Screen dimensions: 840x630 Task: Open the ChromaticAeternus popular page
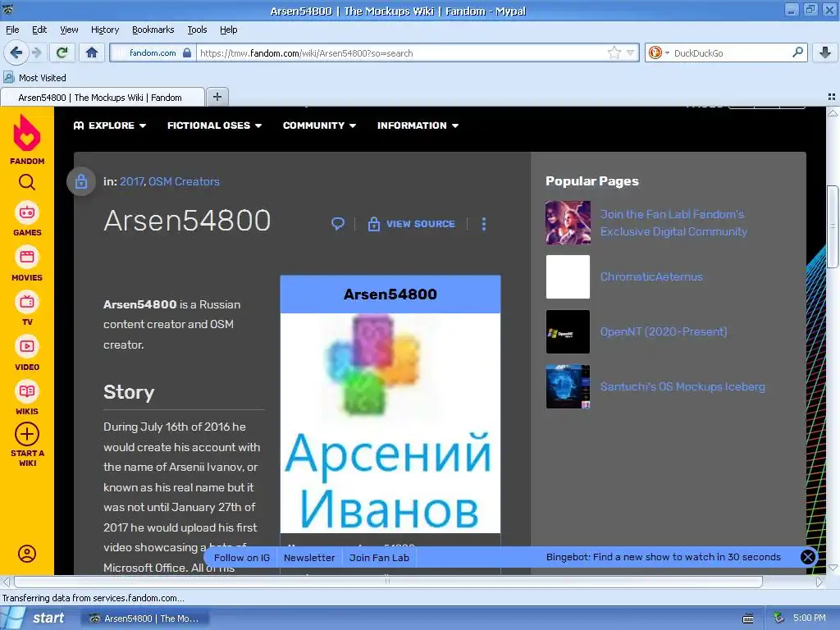coord(651,276)
